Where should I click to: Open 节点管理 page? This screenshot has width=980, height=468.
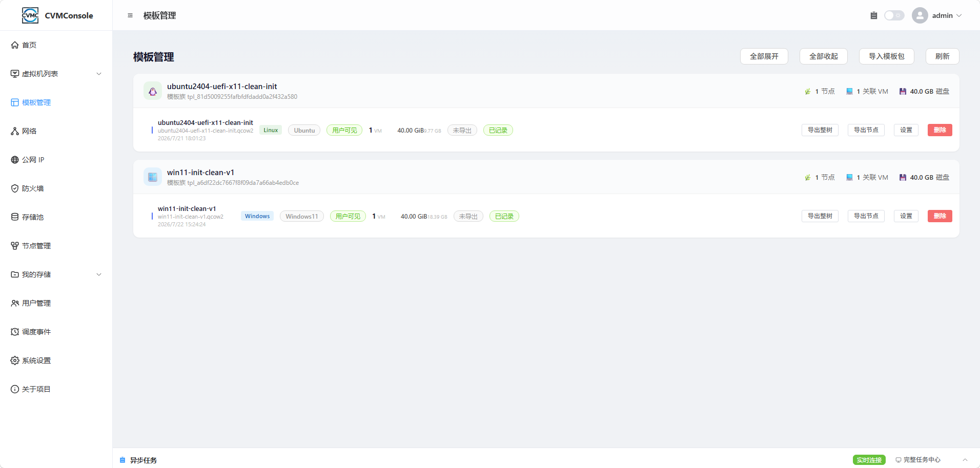(x=56, y=246)
